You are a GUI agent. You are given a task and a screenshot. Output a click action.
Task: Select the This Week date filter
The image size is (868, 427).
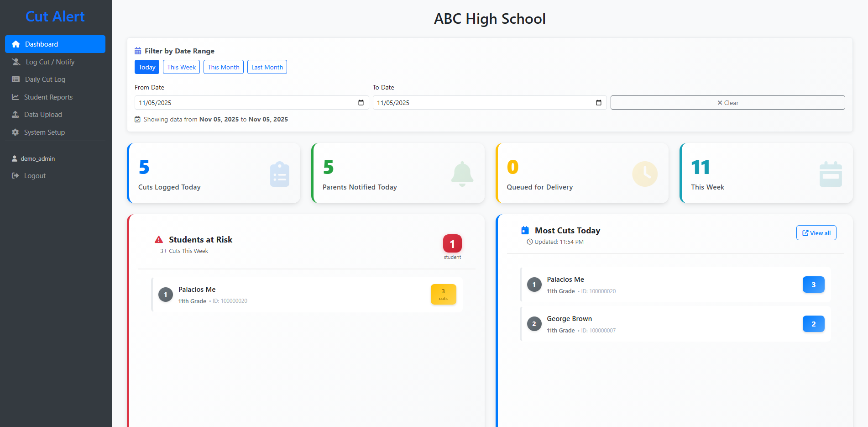coord(181,67)
